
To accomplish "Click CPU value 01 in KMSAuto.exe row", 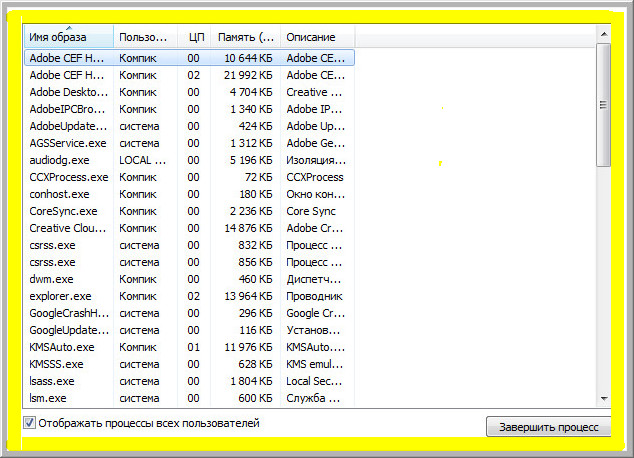I will coord(193,347).
